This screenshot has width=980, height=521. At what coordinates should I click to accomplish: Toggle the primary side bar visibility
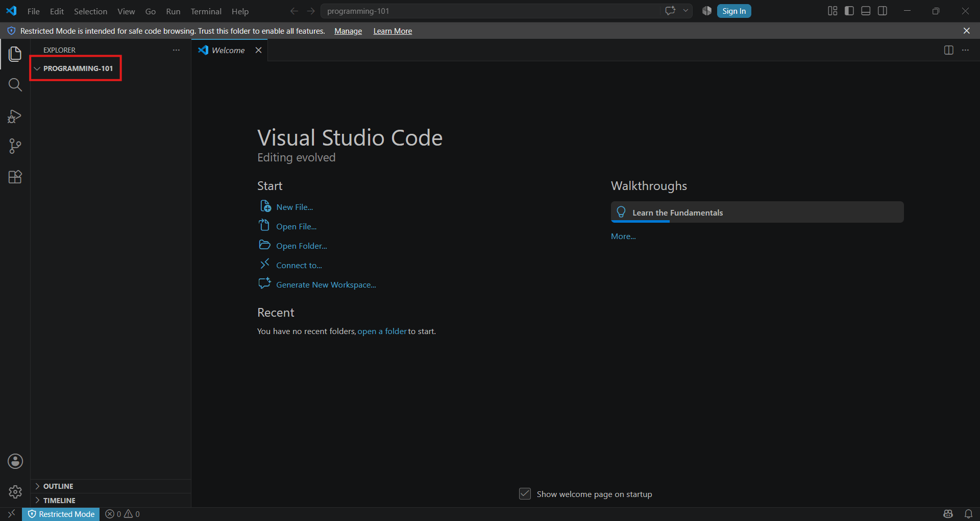[849, 11]
